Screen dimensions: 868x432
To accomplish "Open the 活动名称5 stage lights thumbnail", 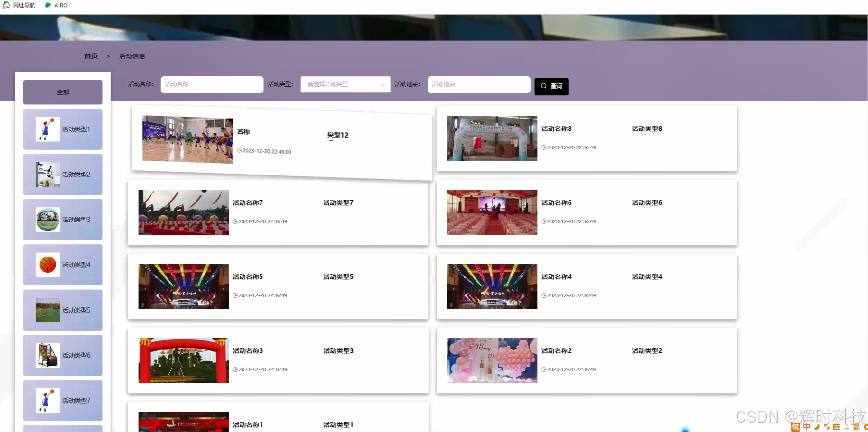I will pyautogui.click(x=183, y=286).
